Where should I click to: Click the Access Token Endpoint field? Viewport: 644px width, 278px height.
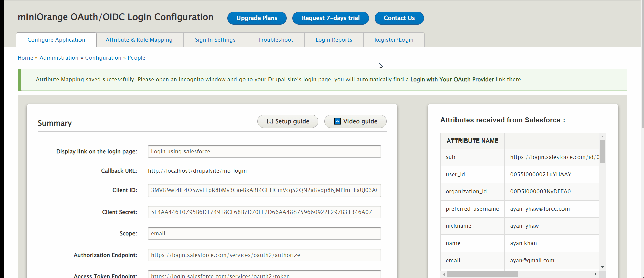pos(264,274)
